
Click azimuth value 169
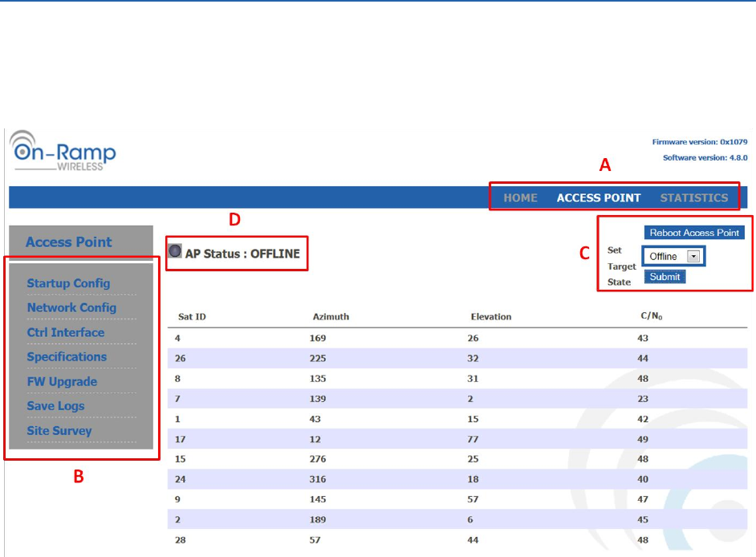pos(318,338)
